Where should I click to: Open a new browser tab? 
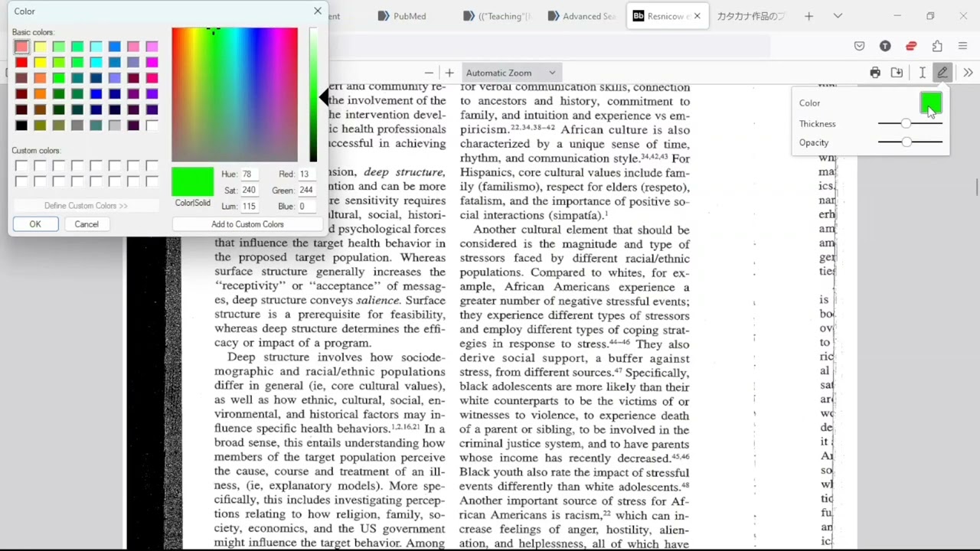(808, 16)
